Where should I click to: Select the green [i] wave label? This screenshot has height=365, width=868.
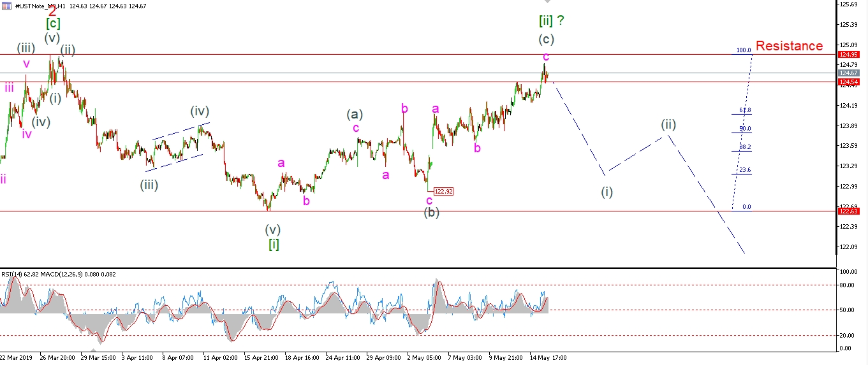pyautogui.click(x=274, y=243)
